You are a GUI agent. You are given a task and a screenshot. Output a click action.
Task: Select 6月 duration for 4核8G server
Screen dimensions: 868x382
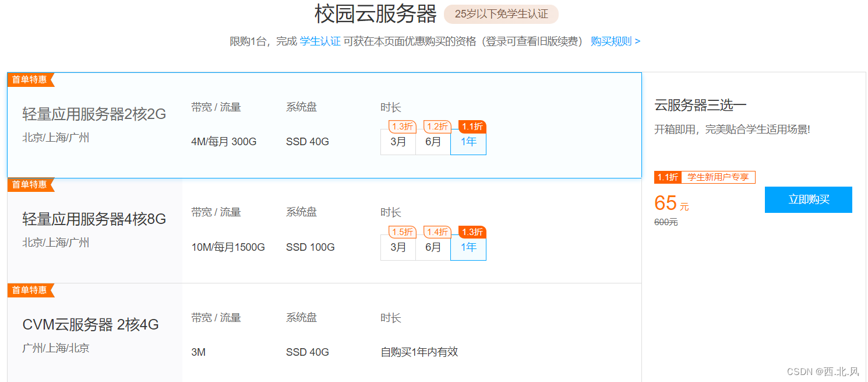tap(433, 247)
